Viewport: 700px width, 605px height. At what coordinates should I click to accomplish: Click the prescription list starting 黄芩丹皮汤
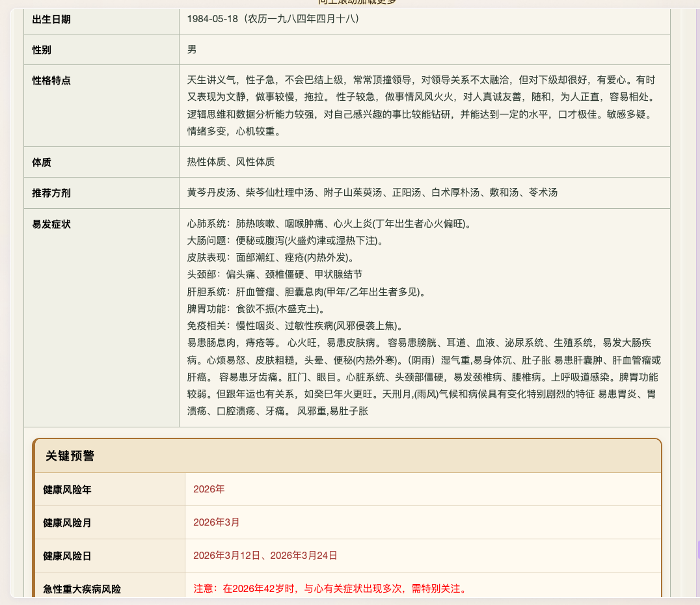point(372,193)
